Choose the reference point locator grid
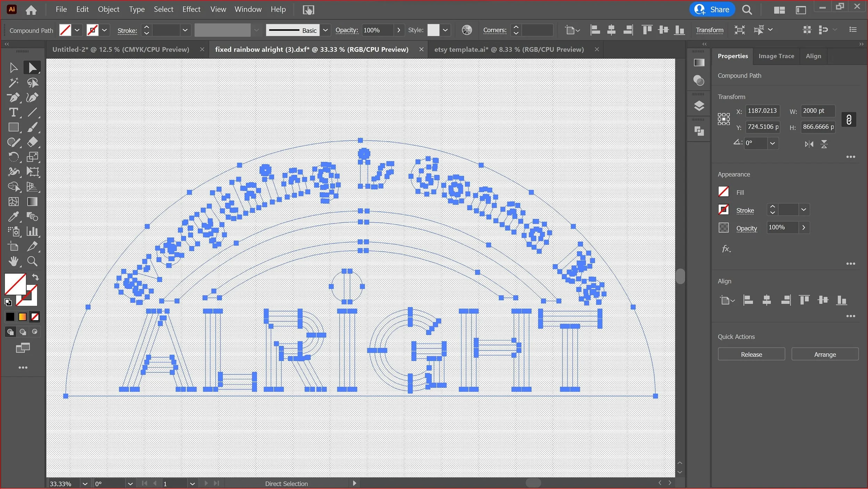 [x=724, y=119]
